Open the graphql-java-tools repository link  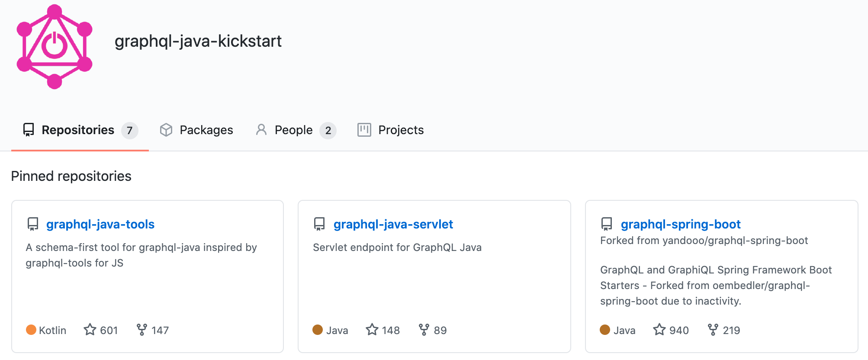(x=100, y=224)
